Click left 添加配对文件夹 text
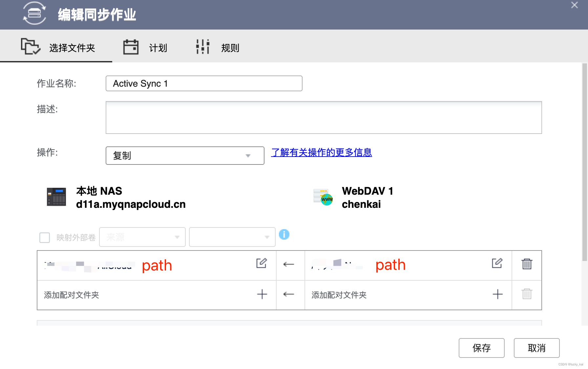The height and width of the screenshot is (369, 588). point(72,295)
